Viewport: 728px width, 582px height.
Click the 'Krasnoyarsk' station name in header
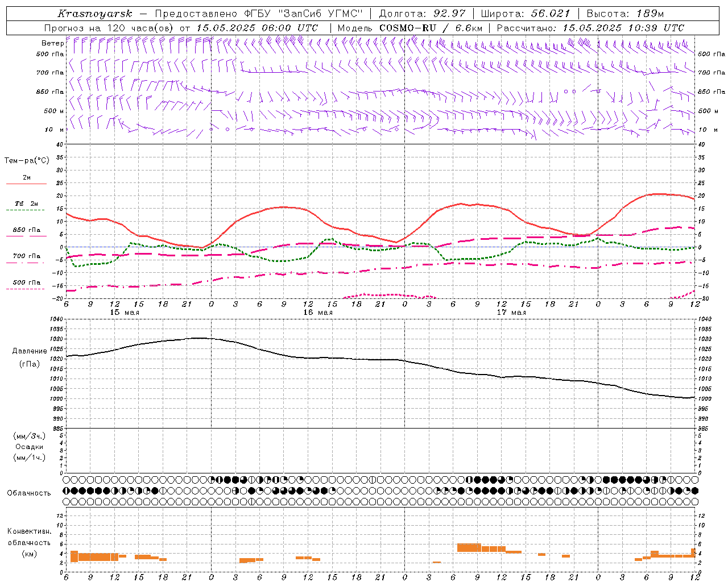pos(95,14)
